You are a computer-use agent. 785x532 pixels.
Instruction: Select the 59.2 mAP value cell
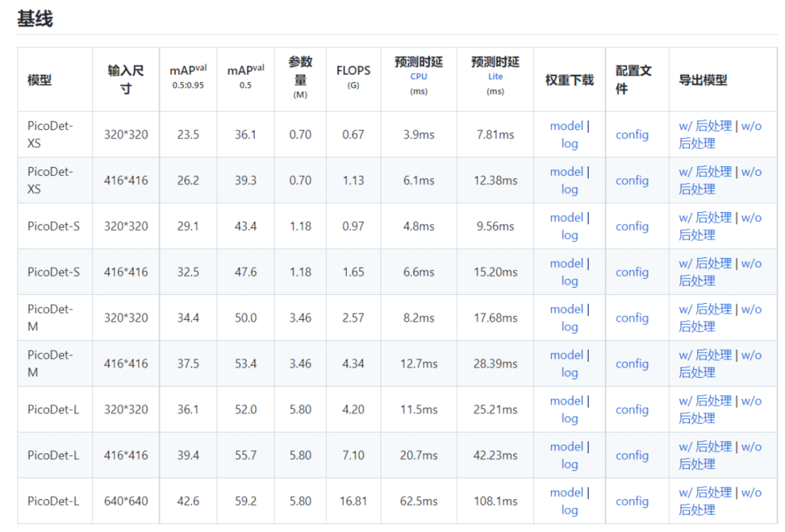[x=246, y=501]
